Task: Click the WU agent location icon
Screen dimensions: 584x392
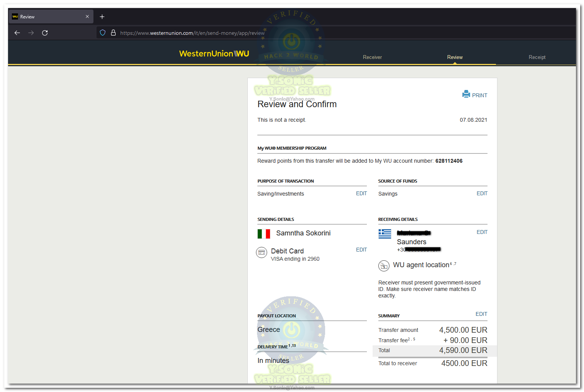Action: (384, 266)
